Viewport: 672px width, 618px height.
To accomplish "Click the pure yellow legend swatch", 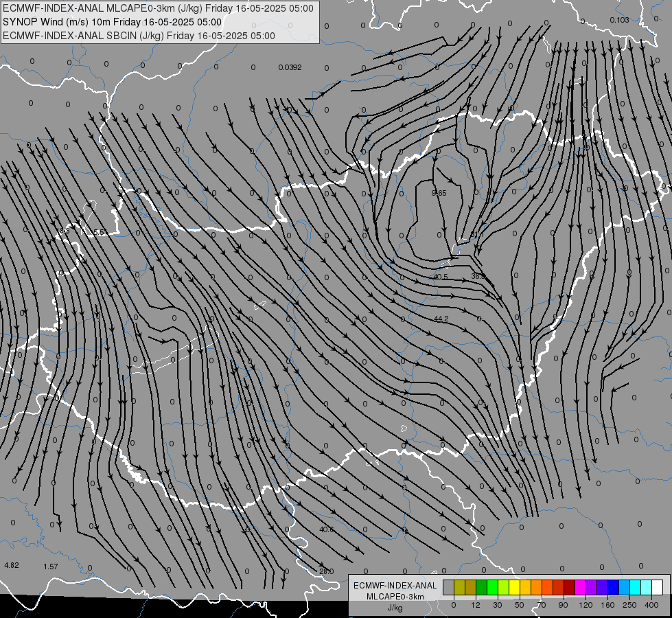I will (514, 587).
